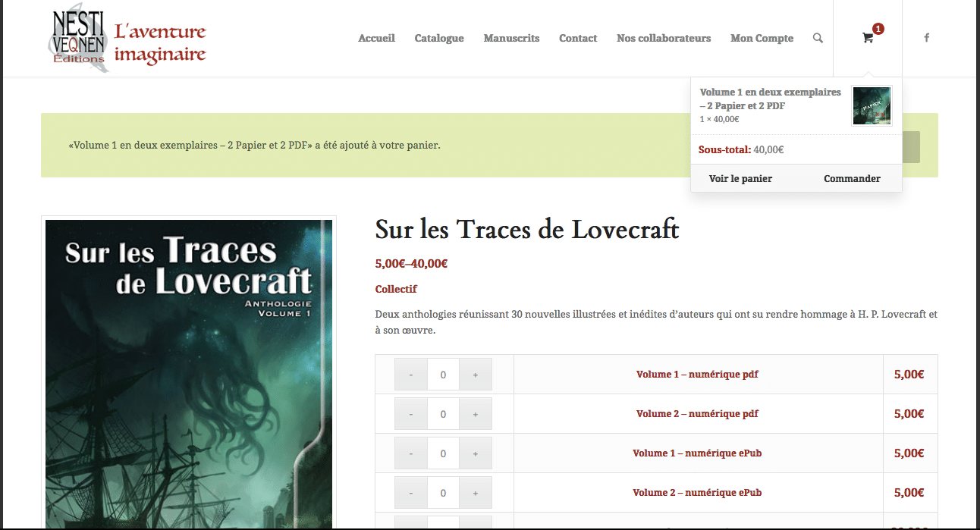This screenshot has width=980, height=530.
Task: Click the cart item thumbnail image
Action: pyautogui.click(x=872, y=105)
